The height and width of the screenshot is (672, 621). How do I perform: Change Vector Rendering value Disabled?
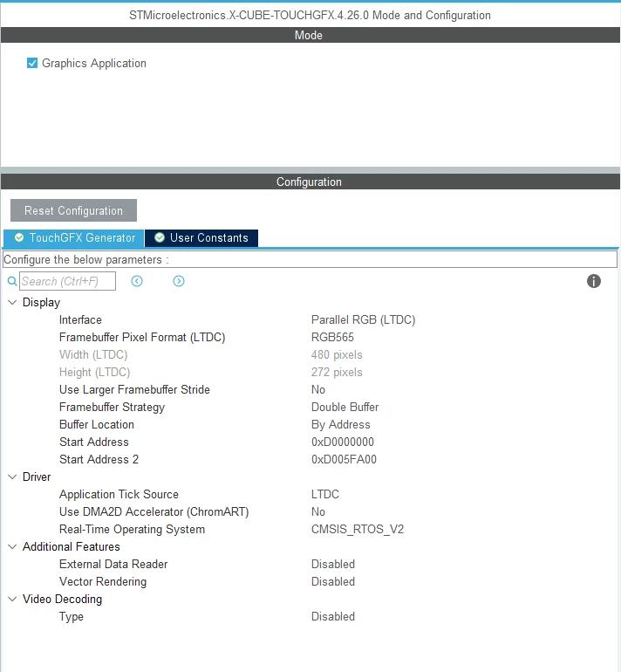(333, 581)
